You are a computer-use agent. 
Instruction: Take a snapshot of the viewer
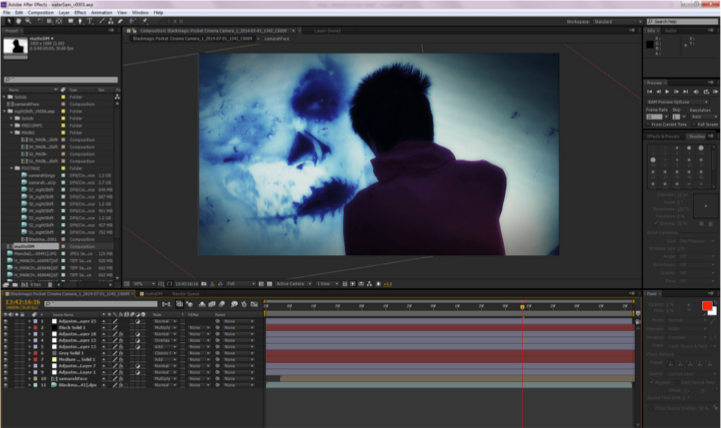(204, 284)
